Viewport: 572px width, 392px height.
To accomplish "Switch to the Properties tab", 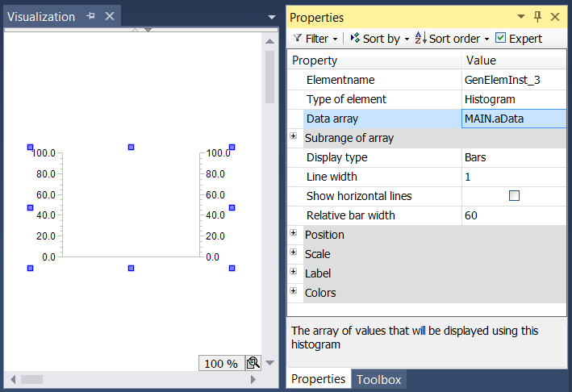I will (318, 379).
